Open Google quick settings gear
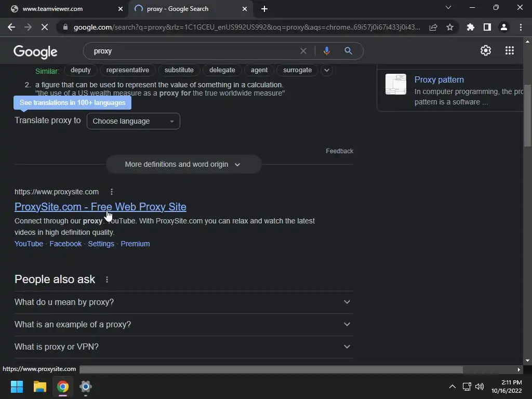The height and width of the screenshot is (399, 532). point(486,50)
